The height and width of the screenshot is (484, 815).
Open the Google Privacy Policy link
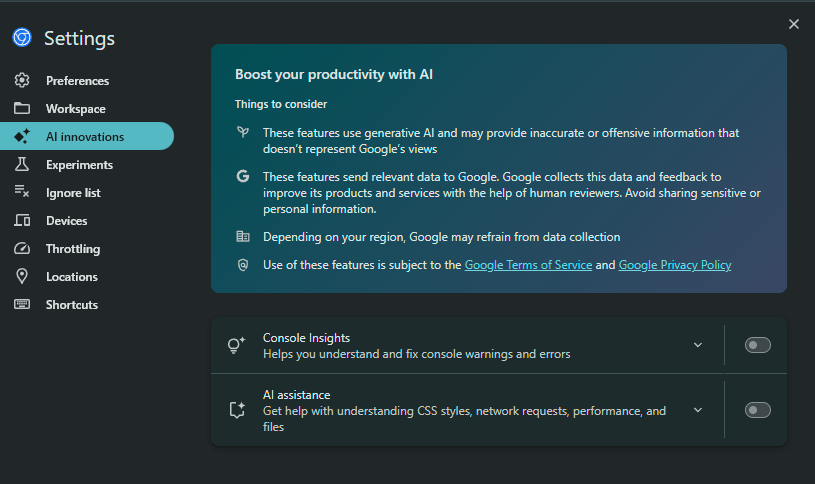pos(675,265)
